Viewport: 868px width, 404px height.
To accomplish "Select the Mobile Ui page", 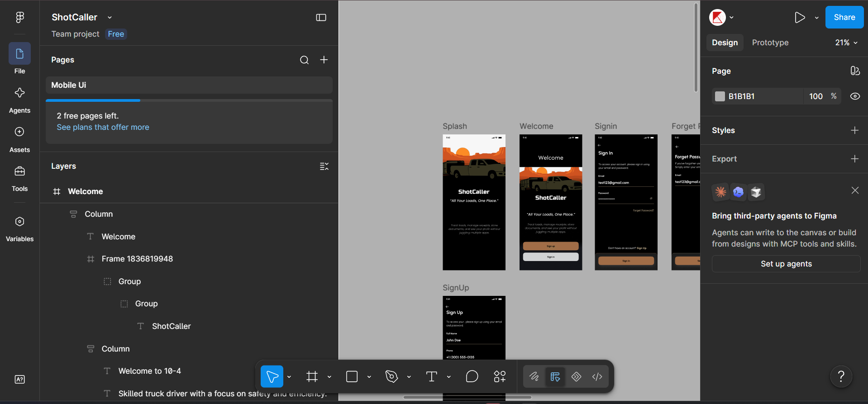I will coord(189,85).
